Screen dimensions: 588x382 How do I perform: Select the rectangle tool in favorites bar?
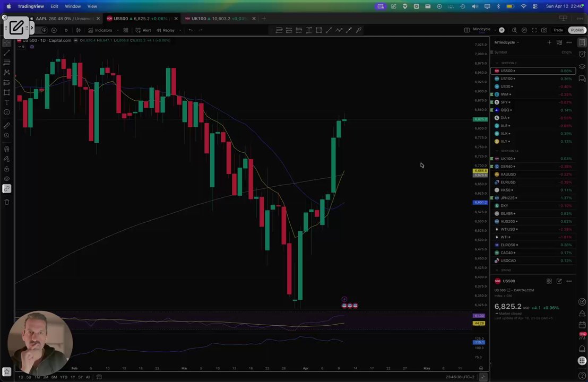(319, 30)
